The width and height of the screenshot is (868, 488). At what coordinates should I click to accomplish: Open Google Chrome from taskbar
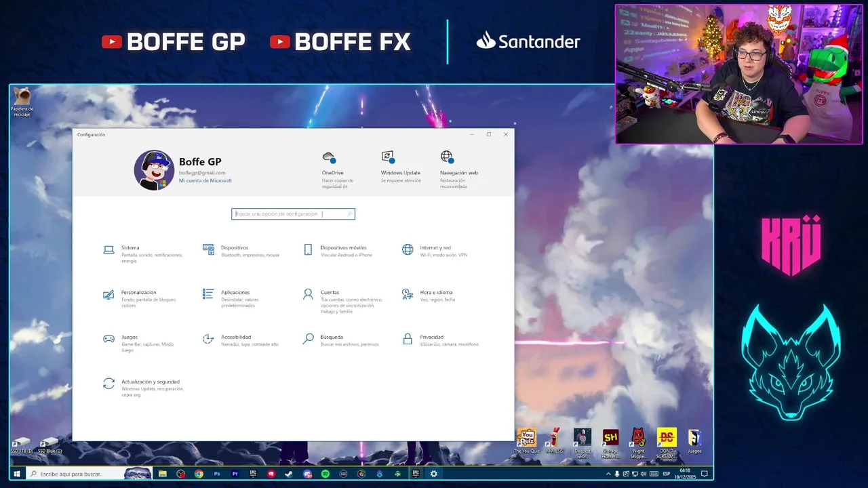click(199, 474)
